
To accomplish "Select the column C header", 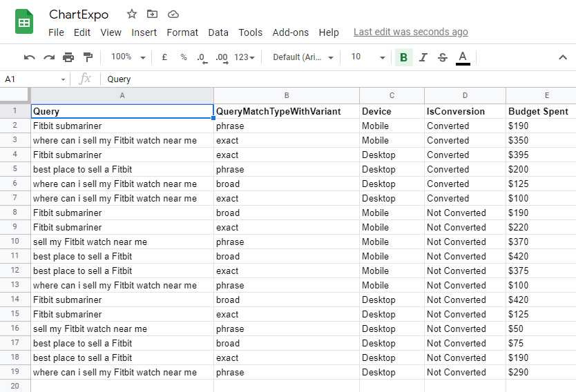I will click(x=392, y=95).
